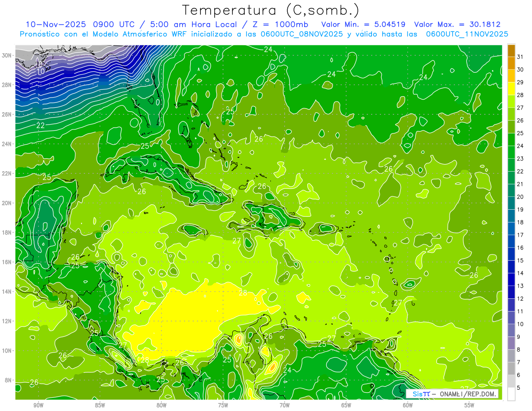Click the '12N' latitude axis label
This screenshot has width=532, height=411.
pos(7,321)
